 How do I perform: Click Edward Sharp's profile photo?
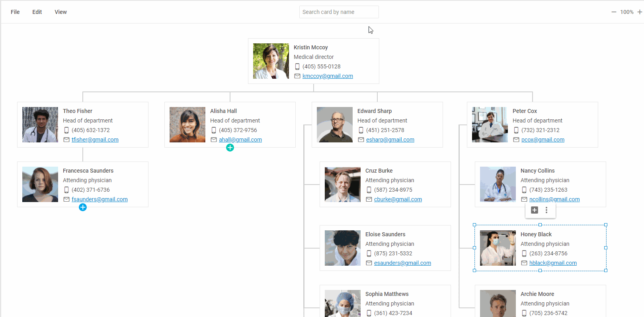coord(335,124)
